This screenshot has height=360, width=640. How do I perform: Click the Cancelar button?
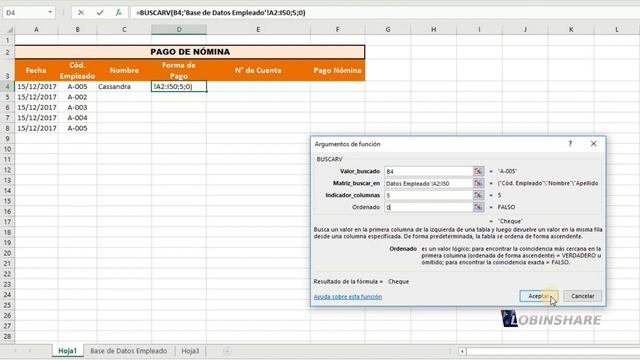pos(582,296)
